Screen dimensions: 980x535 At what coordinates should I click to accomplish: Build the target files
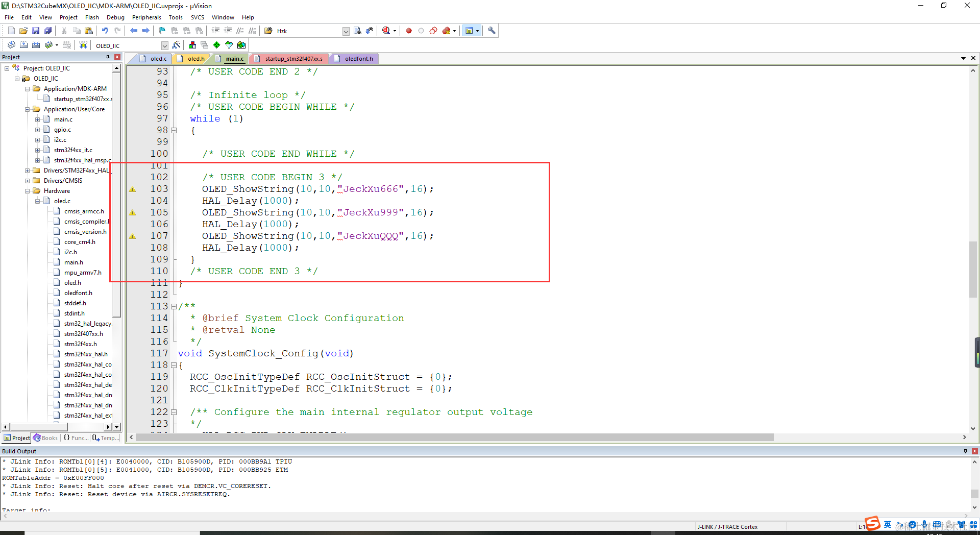coord(23,45)
